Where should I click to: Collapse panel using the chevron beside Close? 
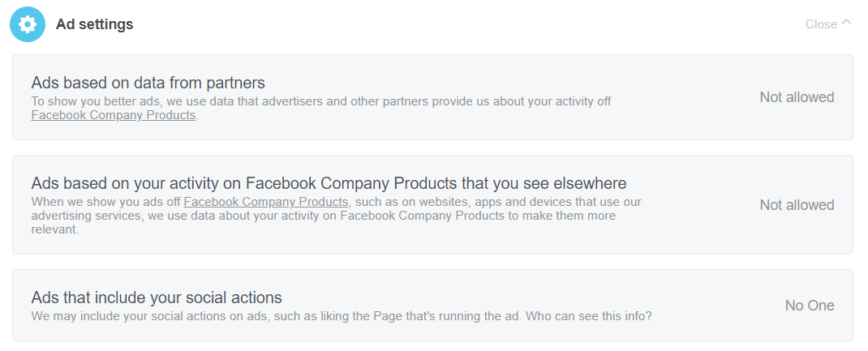tap(847, 23)
